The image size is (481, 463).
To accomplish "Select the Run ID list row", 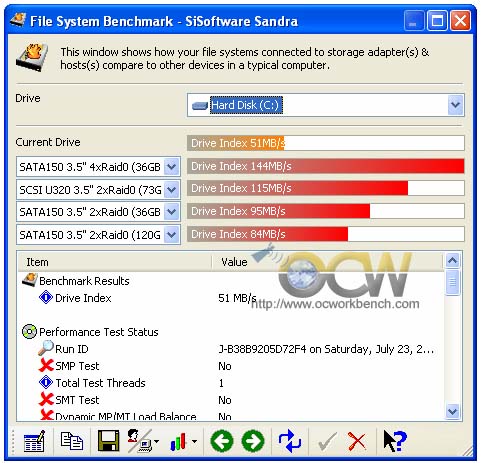I will point(230,349).
